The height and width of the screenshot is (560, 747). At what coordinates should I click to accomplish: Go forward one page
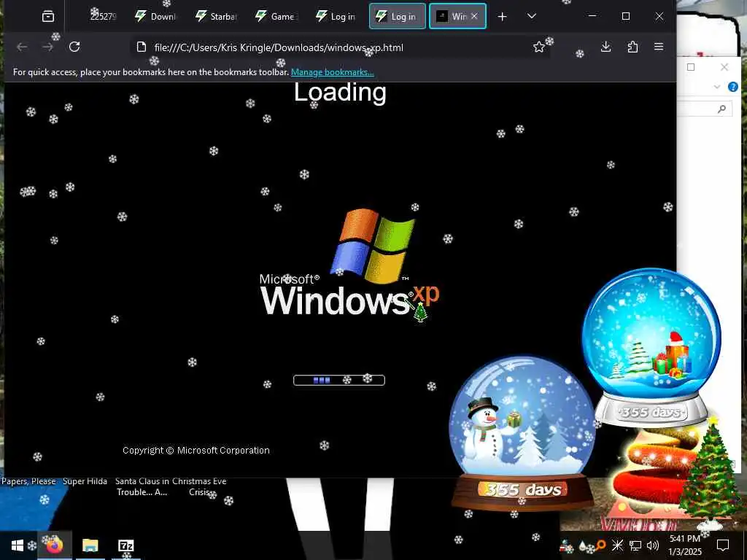(47, 47)
